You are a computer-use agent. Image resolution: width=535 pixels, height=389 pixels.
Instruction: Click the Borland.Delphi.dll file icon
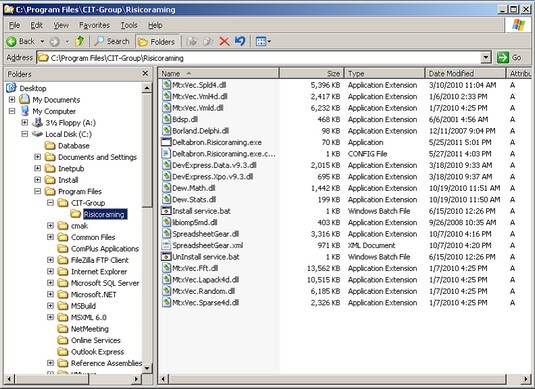point(166,131)
